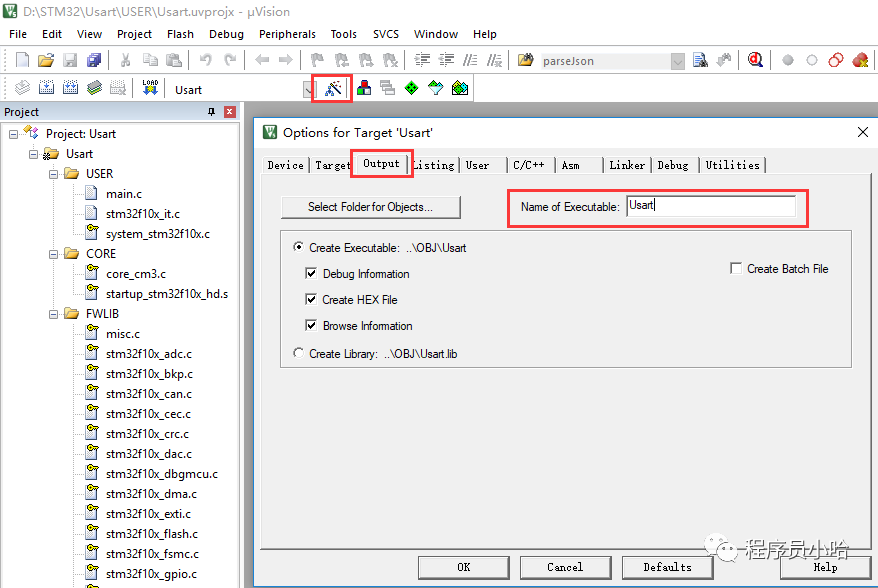Click Select Folder for Objects button
878x588 pixels.
coord(370,207)
